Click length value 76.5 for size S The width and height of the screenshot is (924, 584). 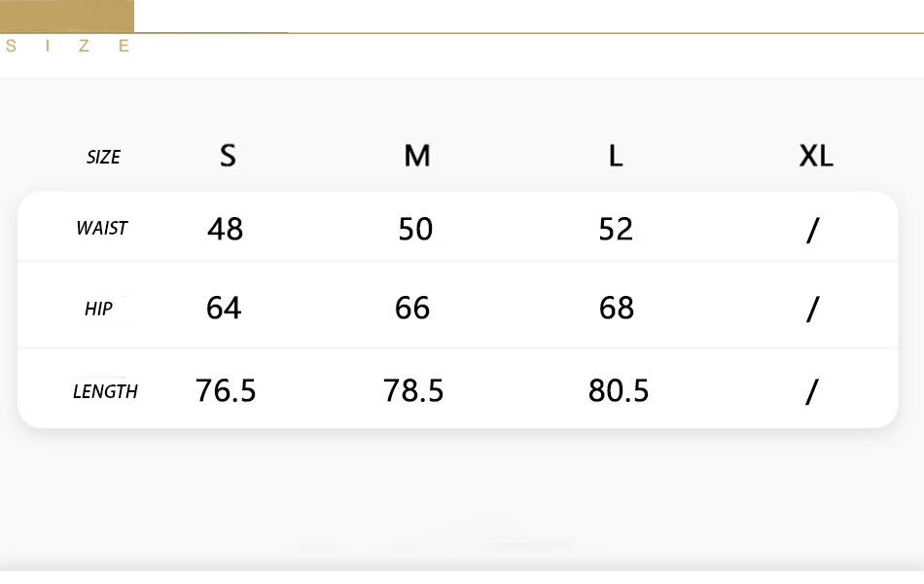coord(226,390)
